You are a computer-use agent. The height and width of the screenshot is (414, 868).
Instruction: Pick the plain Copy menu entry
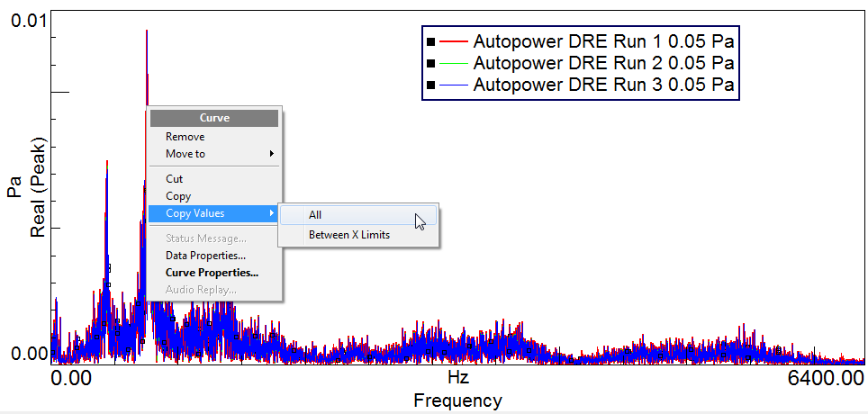point(178,196)
